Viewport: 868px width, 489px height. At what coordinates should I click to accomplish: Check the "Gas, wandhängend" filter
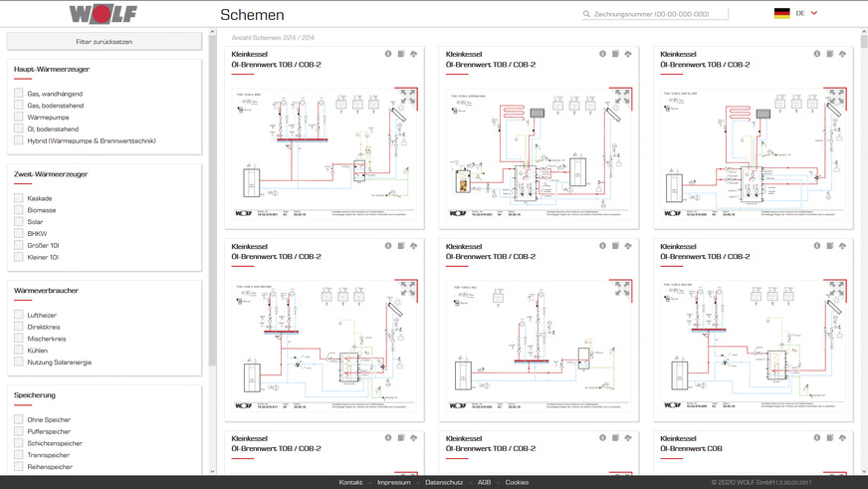pos(19,93)
